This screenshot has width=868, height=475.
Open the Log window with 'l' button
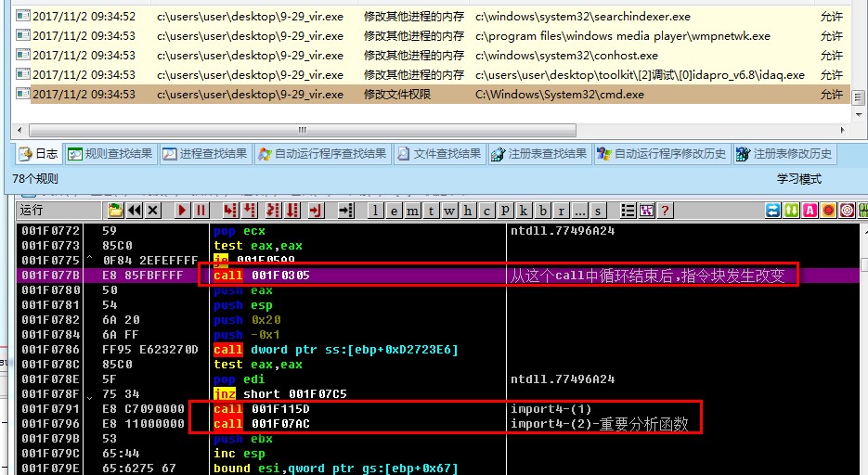(x=376, y=211)
